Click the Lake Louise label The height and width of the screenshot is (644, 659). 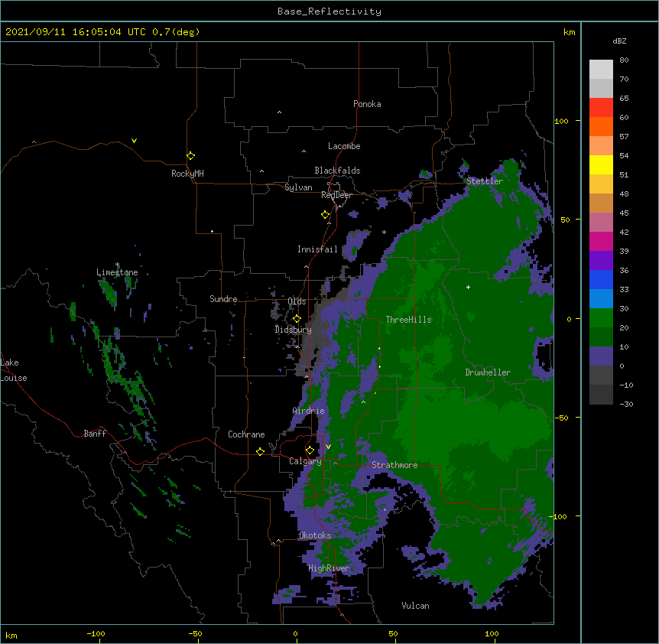(14, 370)
